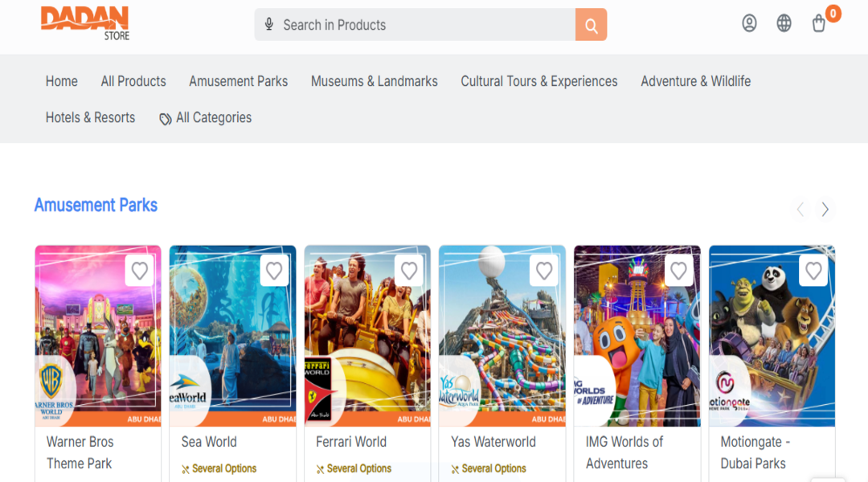The width and height of the screenshot is (868, 482).
Task: Open the Warner Bros Theme Park image
Action: pyautogui.click(x=98, y=336)
